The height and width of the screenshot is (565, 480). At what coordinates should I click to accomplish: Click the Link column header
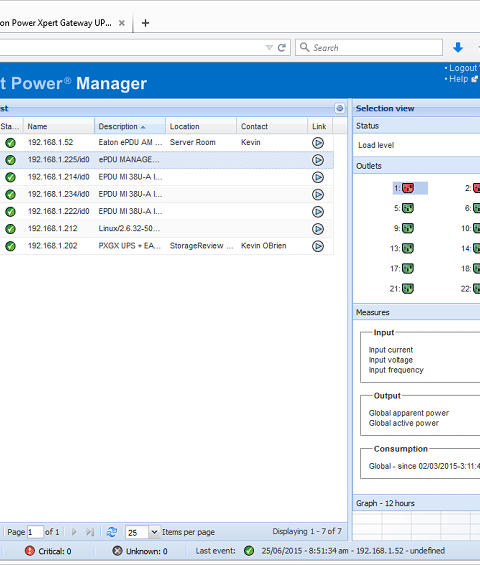click(x=319, y=126)
